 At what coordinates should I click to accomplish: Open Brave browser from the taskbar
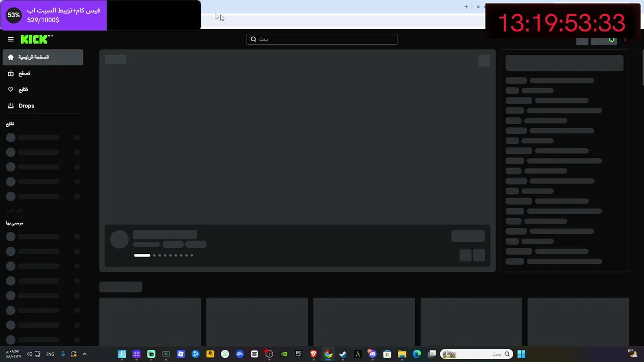tap(313, 354)
